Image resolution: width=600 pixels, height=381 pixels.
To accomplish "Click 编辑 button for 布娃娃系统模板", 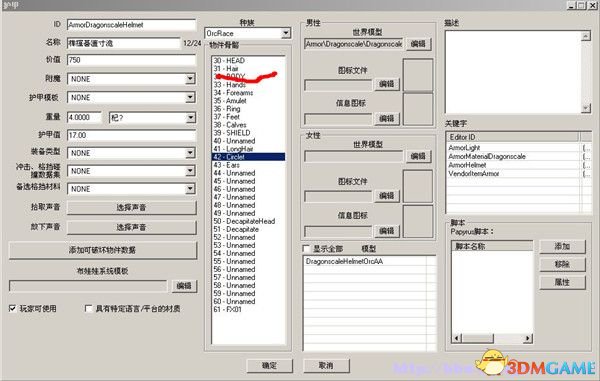I will click(x=184, y=286).
